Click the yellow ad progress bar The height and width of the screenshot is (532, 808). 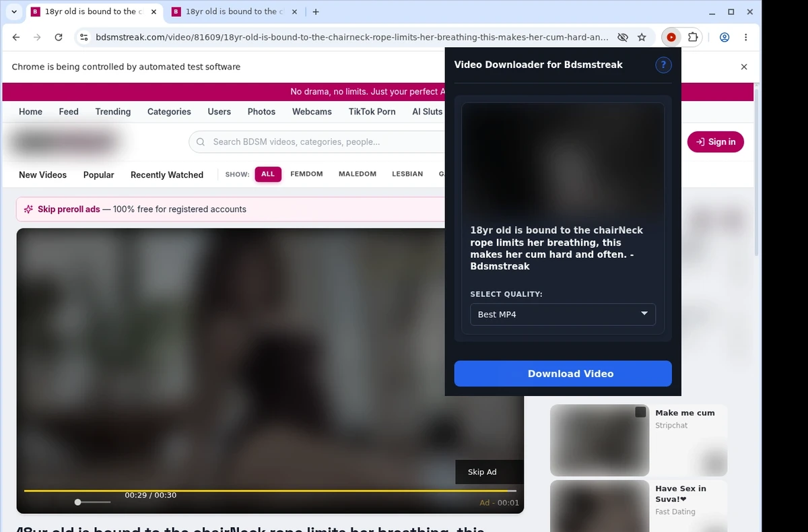270,491
